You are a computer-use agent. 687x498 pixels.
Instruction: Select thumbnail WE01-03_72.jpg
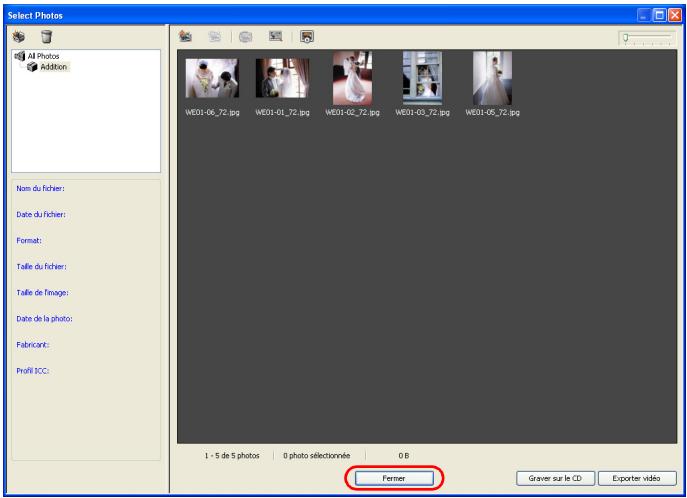pyautogui.click(x=422, y=78)
